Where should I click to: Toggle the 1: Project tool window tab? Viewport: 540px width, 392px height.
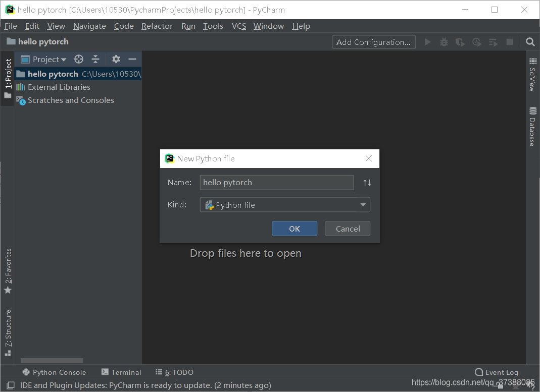pyautogui.click(x=8, y=78)
